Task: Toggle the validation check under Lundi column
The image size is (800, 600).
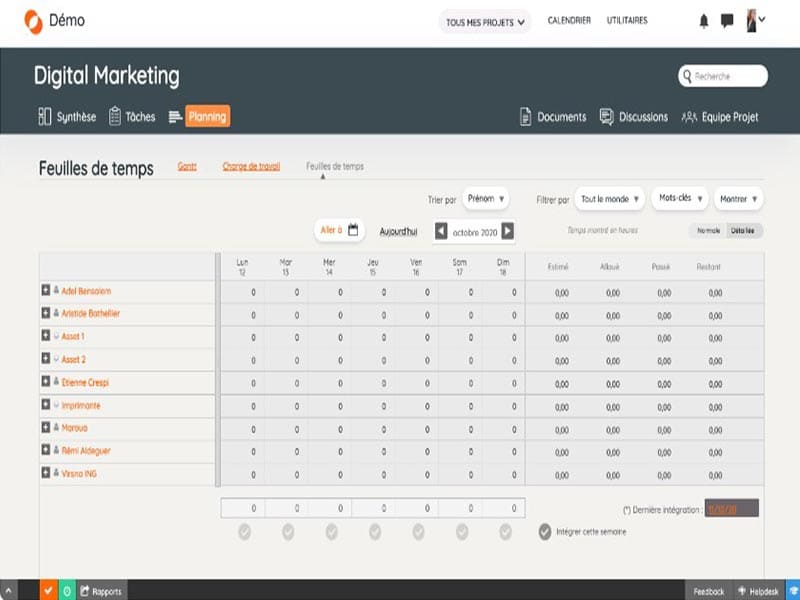Action: pyautogui.click(x=243, y=531)
